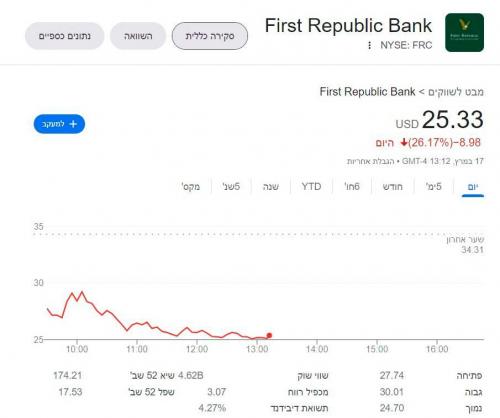Click the plus icon on the follow button
The width and height of the screenshot is (500, 418).
[x=73, y=124]
